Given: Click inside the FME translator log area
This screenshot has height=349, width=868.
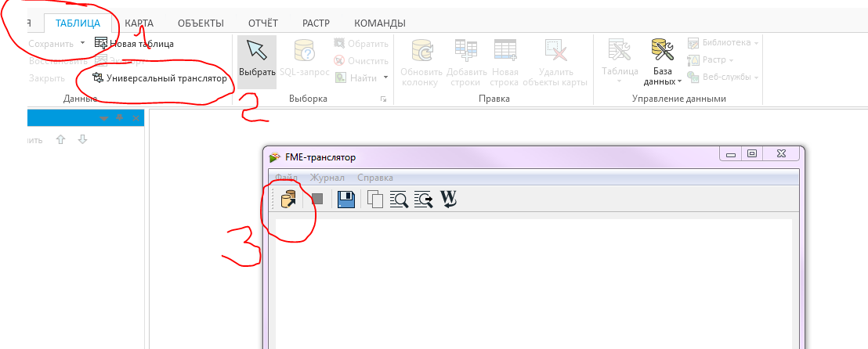Looking at the screenshot, I should click(x=533, y=284).
